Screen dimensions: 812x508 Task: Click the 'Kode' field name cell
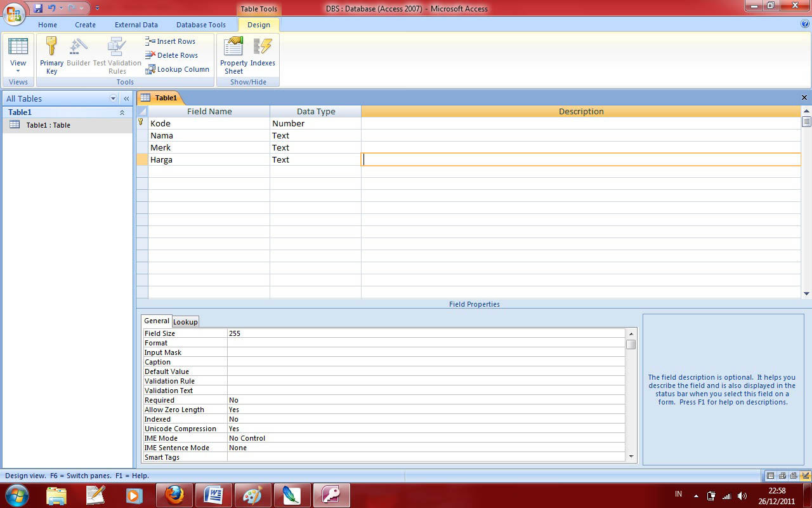click(x=209, y=123)
